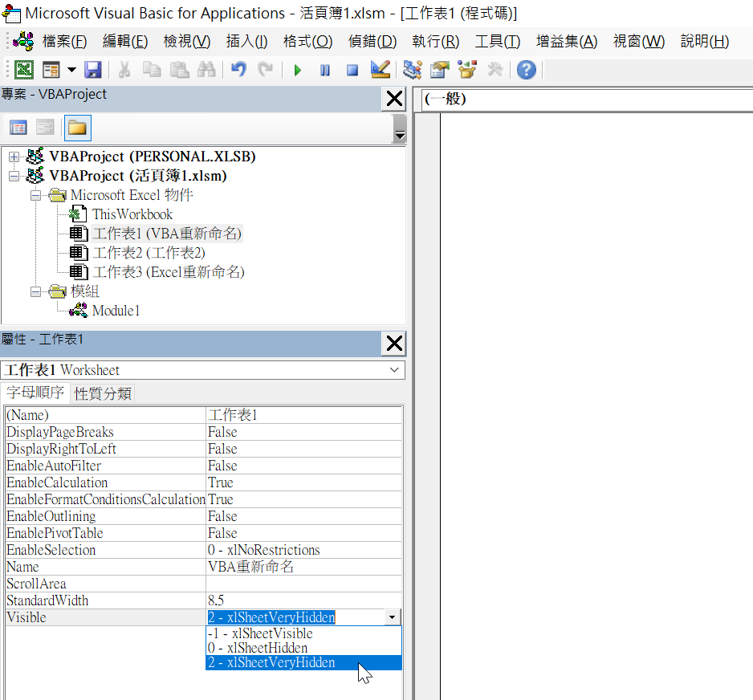This screenshot has height=700, width=753.
Task: Click the EnableSelection value 0 - xlNoRestrictions
Action: (x=304, y=550)
